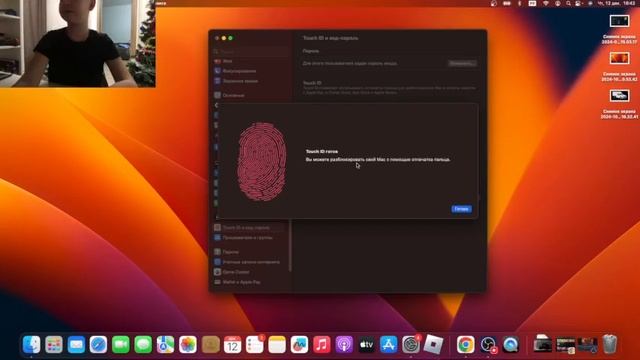Image resolution: width=640 pixels, height=360 pixels.
Task: Click the blue Готово button
Action: [x=461, y=209]
